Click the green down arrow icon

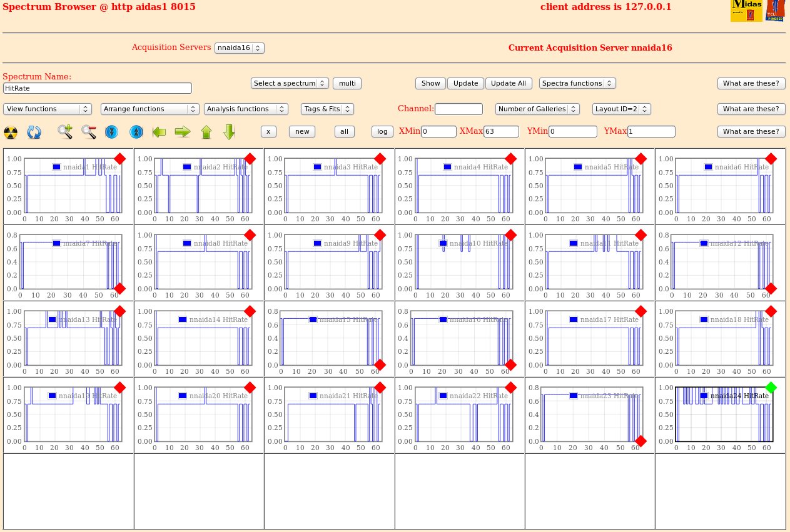[x=230, y=132]
